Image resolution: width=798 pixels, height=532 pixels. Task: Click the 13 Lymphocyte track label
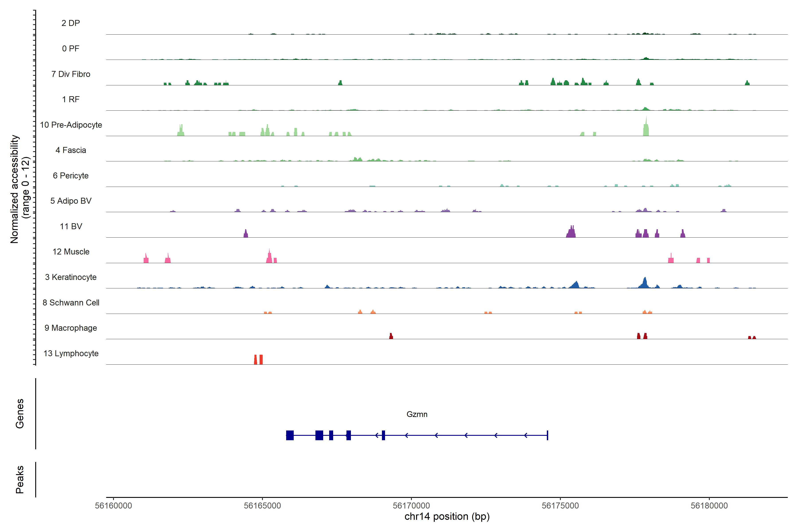pyautogui.click(x=71, y=353)
